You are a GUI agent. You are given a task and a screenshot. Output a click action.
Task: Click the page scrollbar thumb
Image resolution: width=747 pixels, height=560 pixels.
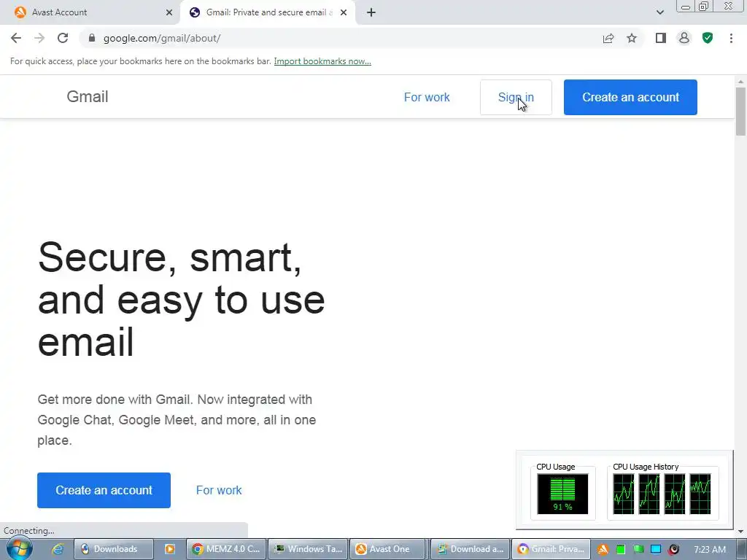[x=740, y=112]
